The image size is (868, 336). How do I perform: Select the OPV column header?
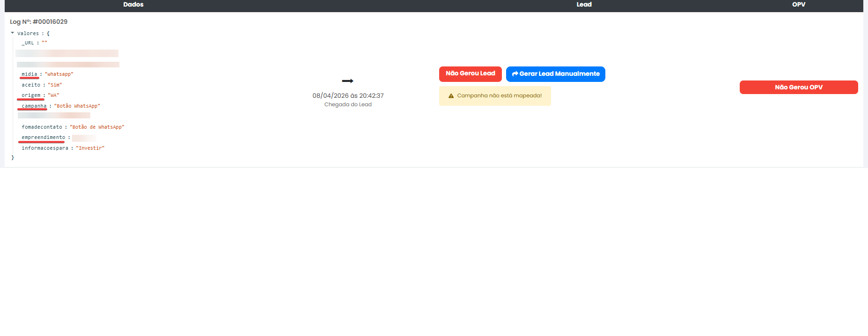pos(798,5)
